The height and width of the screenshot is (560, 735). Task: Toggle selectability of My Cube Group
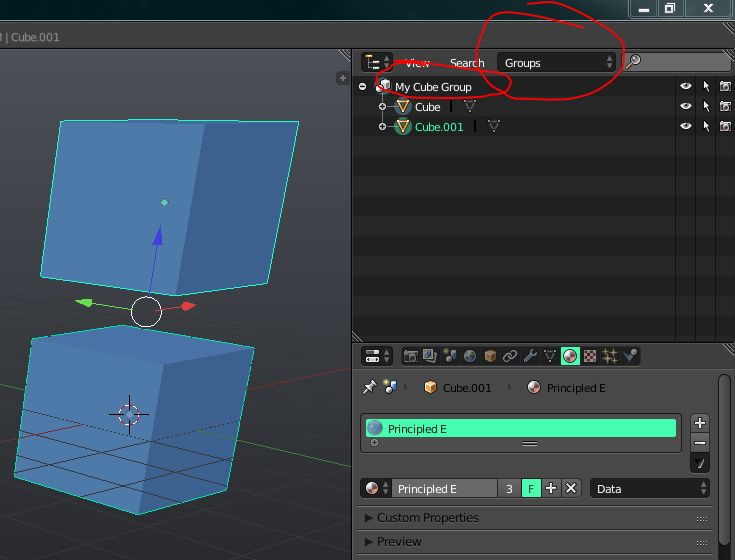pyautogui.click(x=706, y=86)
